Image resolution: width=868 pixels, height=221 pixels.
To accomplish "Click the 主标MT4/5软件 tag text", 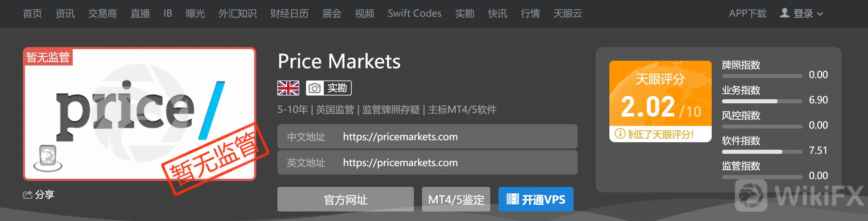I will [x=462, y=110].
